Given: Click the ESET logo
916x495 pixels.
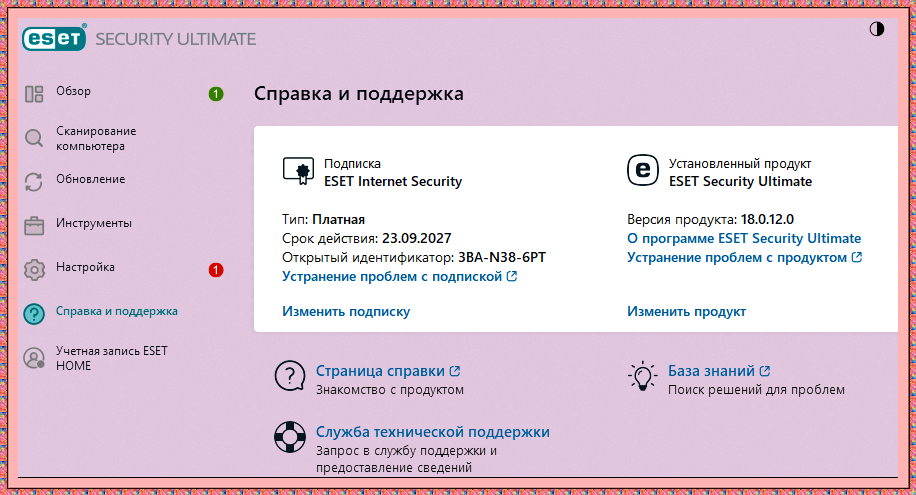Looking at the screenshot, I should coord(54,38).
